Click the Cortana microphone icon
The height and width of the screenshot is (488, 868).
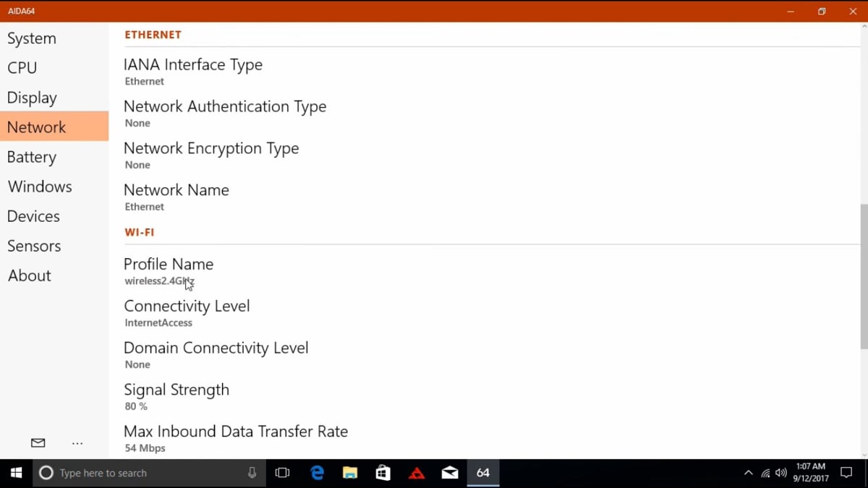[x=252, y=473]
